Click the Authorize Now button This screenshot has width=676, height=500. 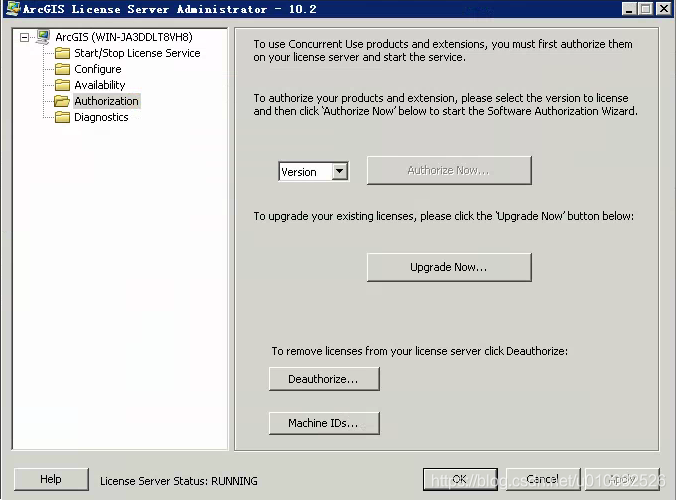point(449,170)
